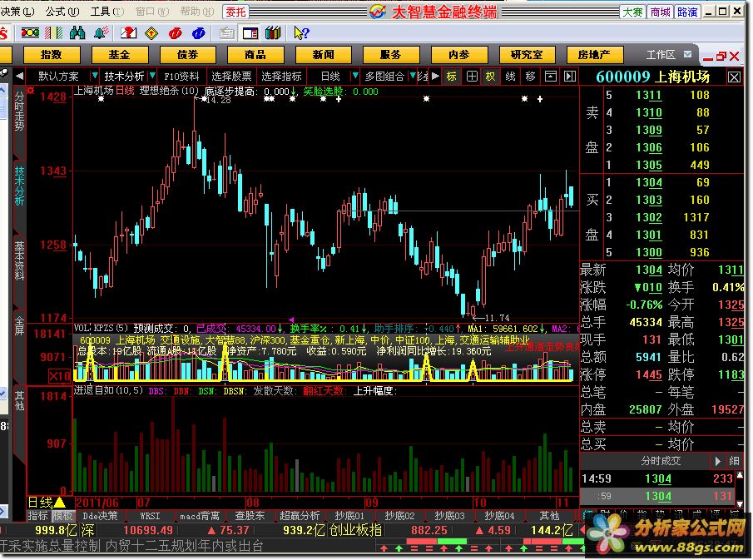Click the right play arrow in chart toolbar

click(435, 76)
